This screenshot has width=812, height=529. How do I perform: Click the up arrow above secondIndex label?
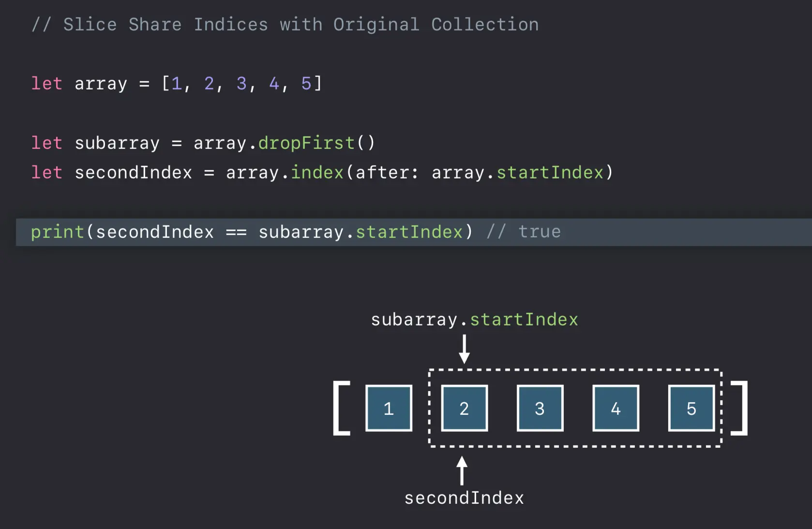pyautogui.click(x=462, y=470)
